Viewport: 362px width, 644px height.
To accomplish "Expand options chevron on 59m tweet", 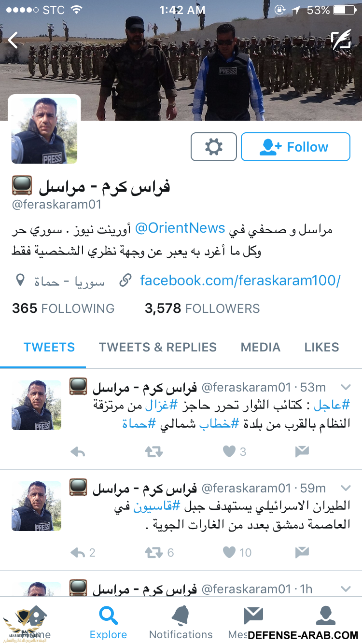I will coord(346,488).
